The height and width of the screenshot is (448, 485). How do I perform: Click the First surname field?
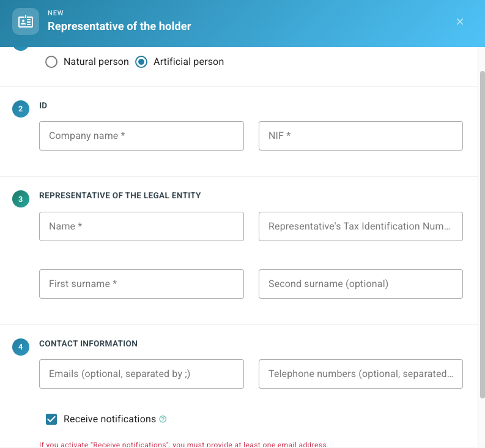click(x=141, y=284)
